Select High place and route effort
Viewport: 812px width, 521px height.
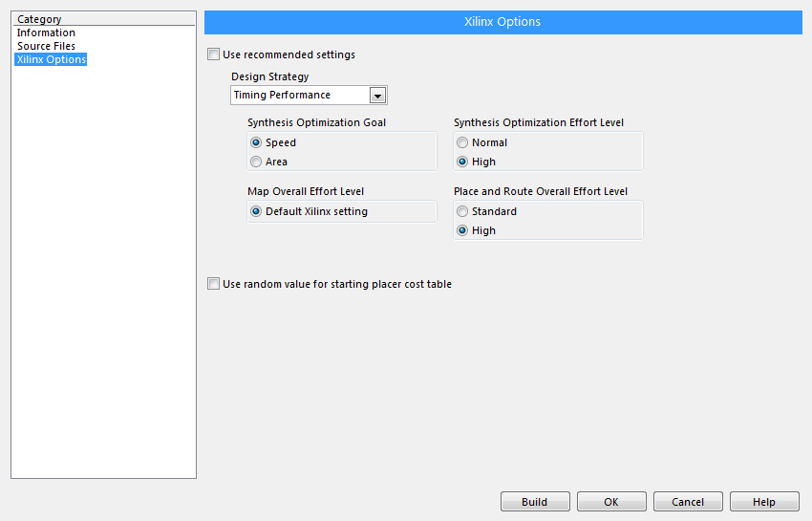(462, 230)
